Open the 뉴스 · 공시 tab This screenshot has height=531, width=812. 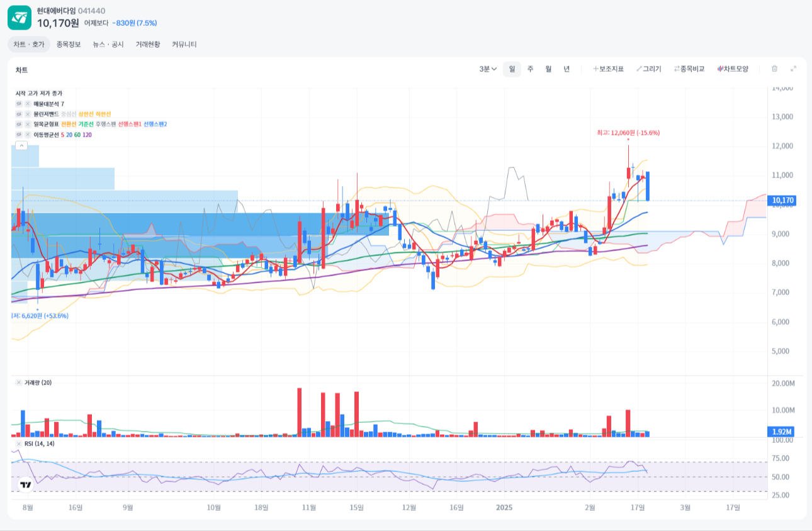[108, 45]
